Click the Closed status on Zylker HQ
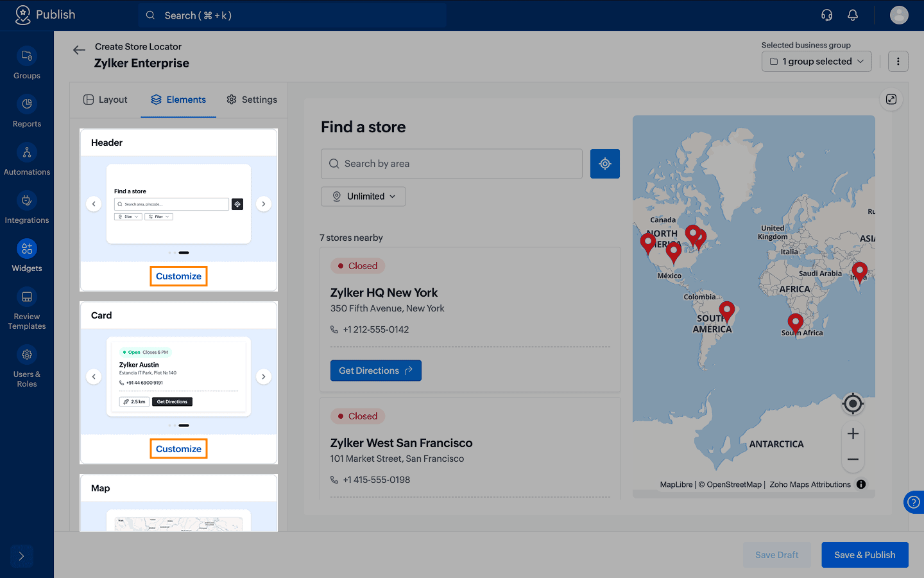 click(357, 266)
